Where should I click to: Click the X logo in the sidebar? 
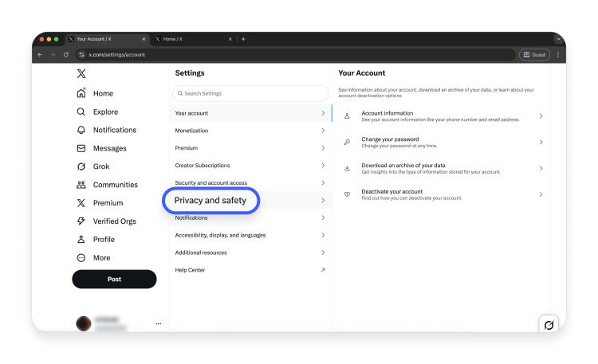(x=81, y=73)
